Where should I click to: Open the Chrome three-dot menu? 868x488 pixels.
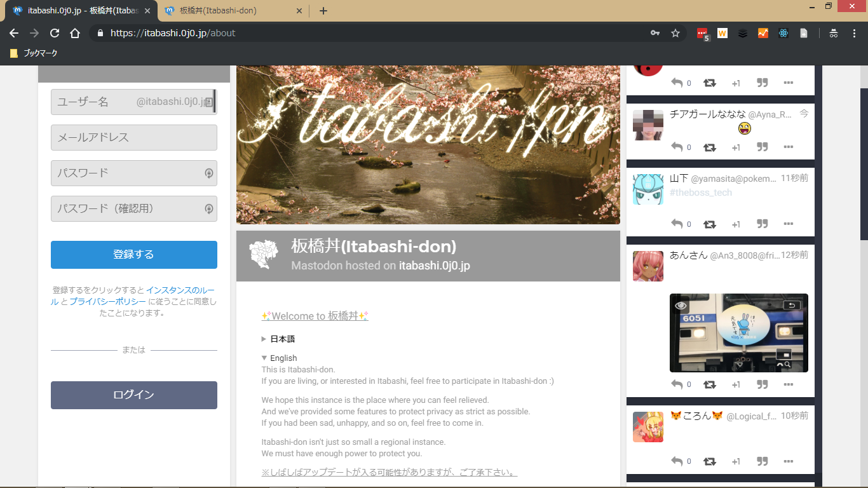(x=853, y=33)
